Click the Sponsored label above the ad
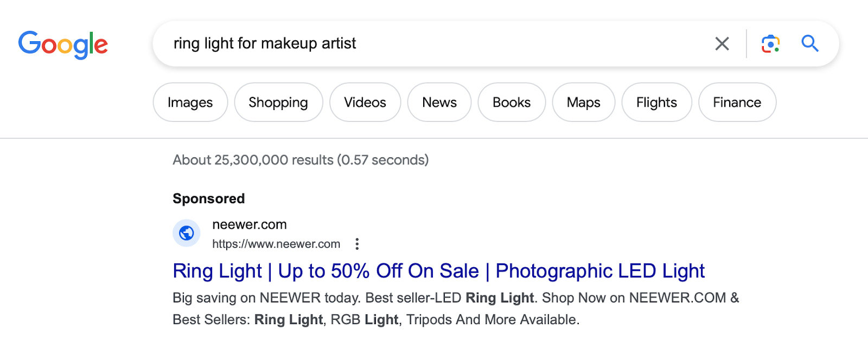The width and height of the screenshot is (868, 355). (x=208, y=198)
